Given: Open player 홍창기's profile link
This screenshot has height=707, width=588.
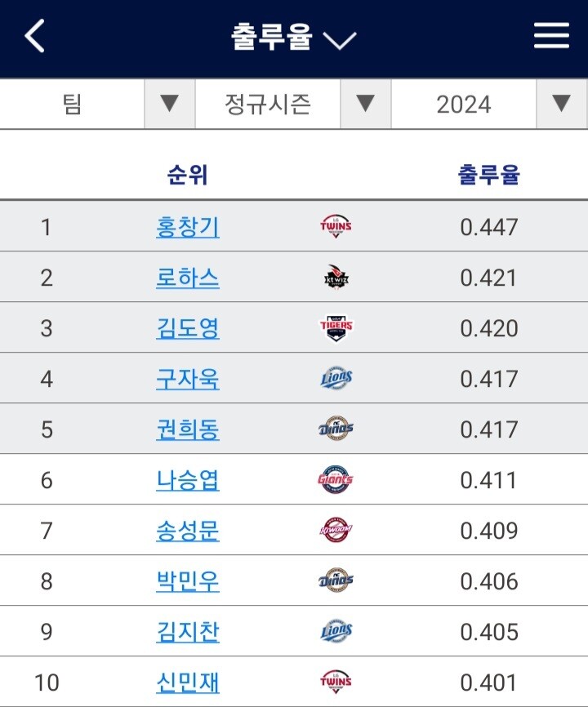Looking at the screenshot, I should [x=188, y=227].
